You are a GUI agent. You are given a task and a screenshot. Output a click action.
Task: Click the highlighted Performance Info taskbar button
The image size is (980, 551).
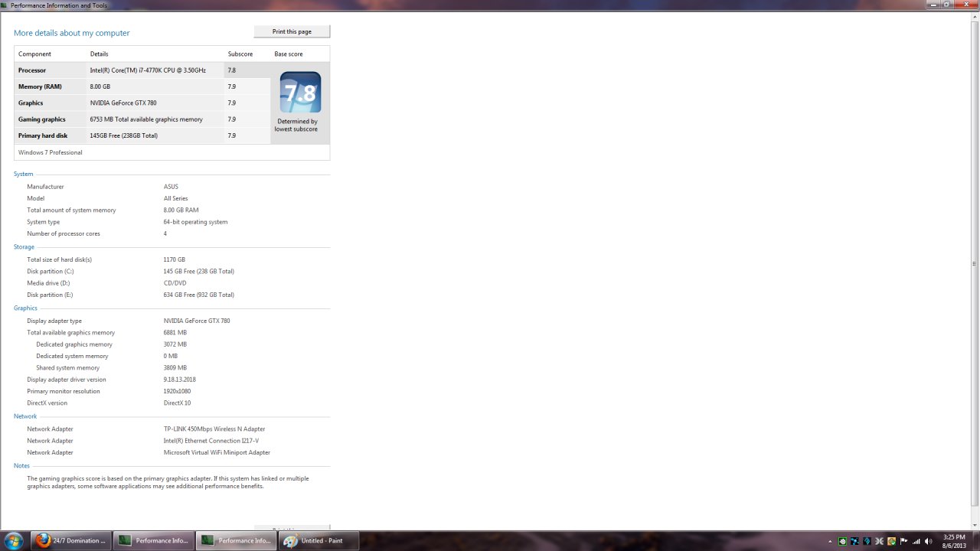tap(236, 540)
